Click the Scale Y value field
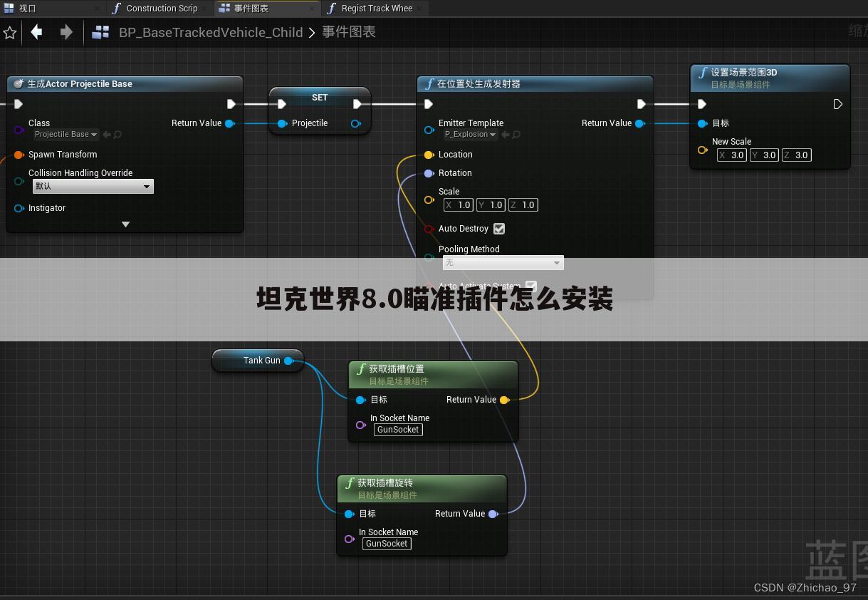 pos(490,205)
